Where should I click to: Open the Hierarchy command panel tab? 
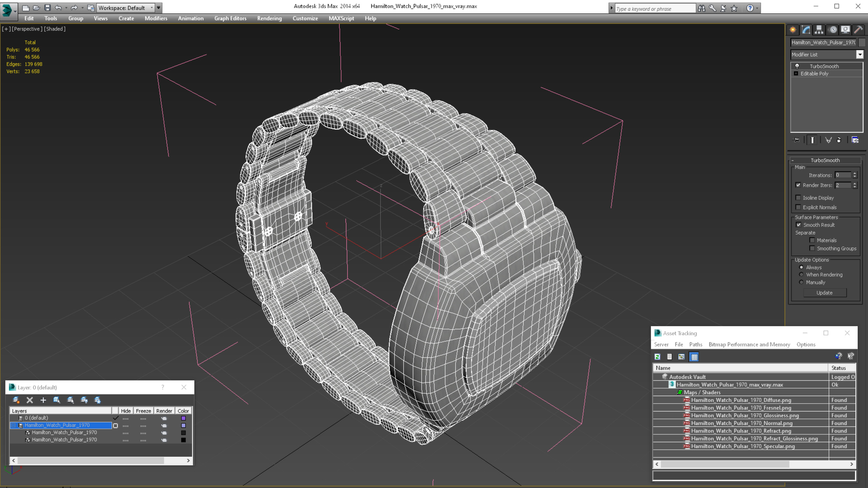tap(819, 30)
